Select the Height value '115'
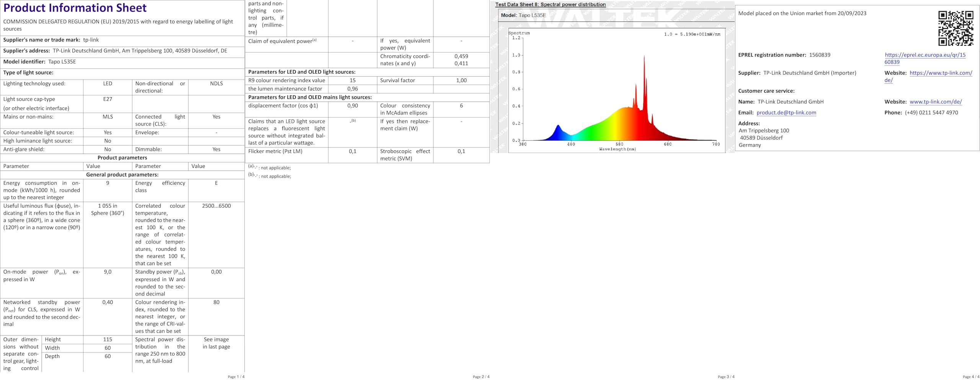980x383 pixels. [108, 339]
